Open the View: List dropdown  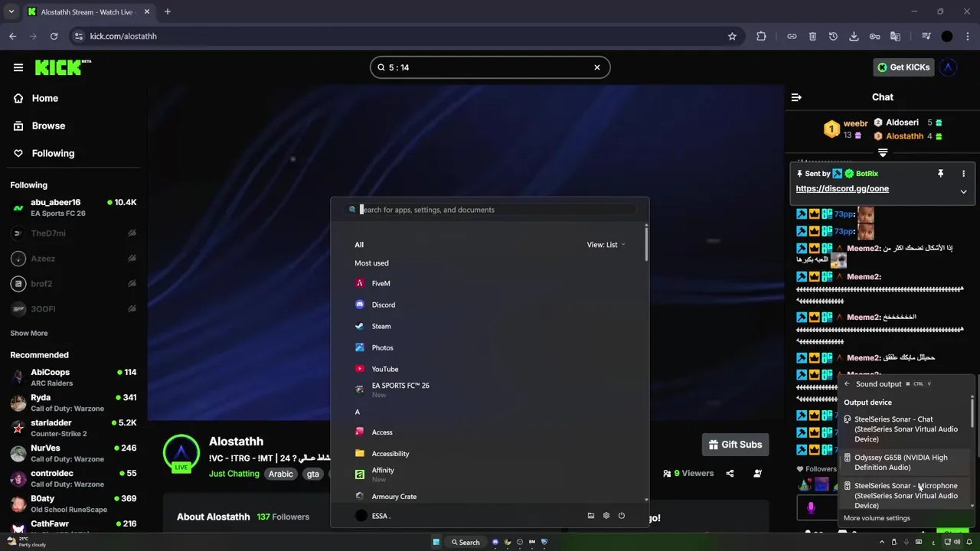tap(606, 245)
